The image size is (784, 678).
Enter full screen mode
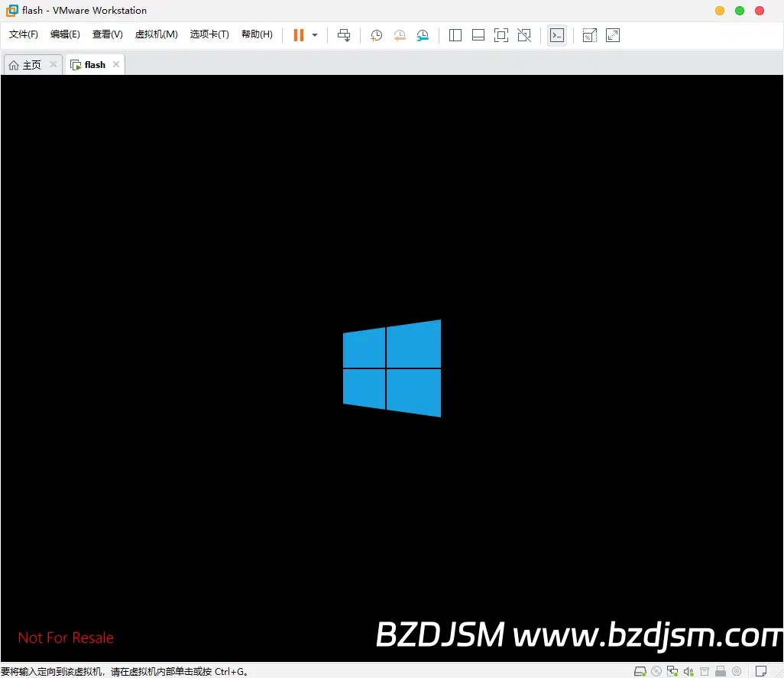coord(501,35)
